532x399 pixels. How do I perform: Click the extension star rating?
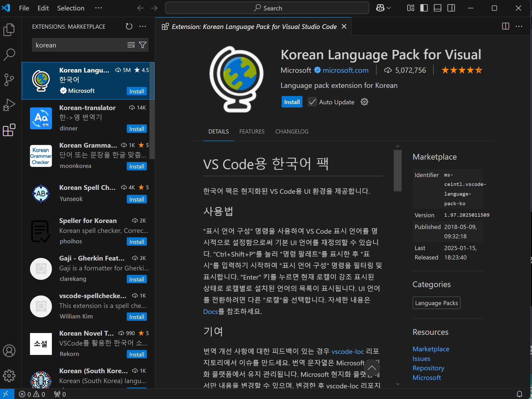(462, 70)
